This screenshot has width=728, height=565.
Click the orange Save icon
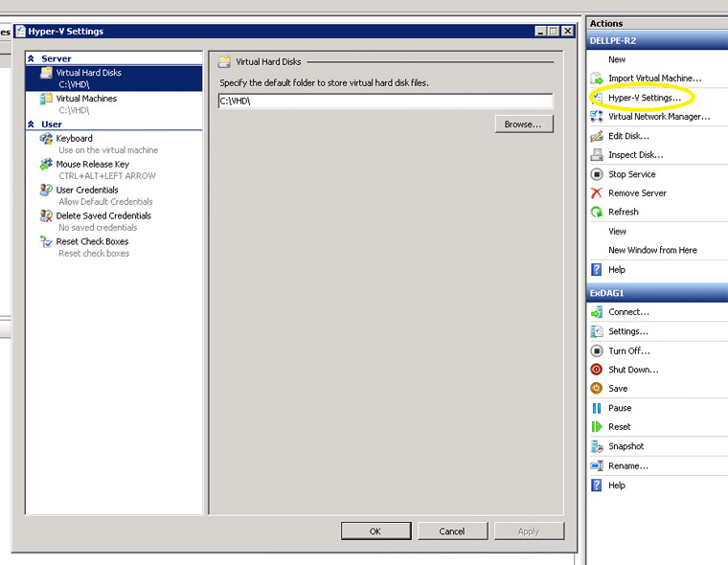[x=597, y=388]
